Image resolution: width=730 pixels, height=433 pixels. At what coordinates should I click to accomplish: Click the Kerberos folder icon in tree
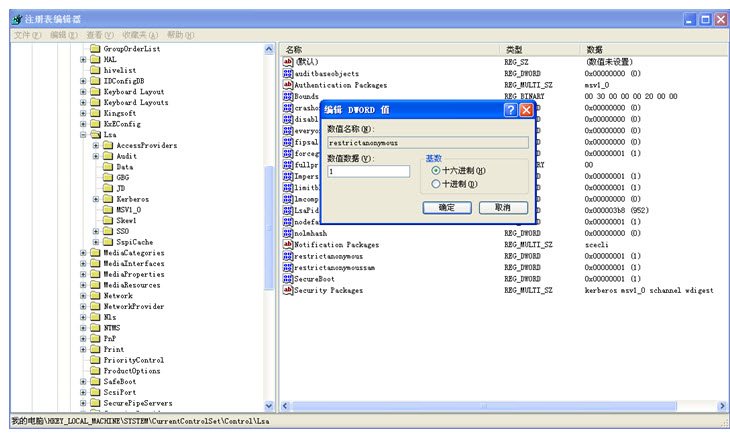(108, 199)
